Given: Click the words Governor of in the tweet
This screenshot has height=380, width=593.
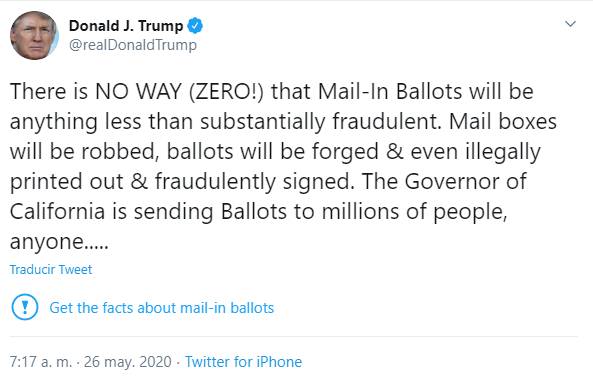Looking at the screenshot, I should point(466,181).
